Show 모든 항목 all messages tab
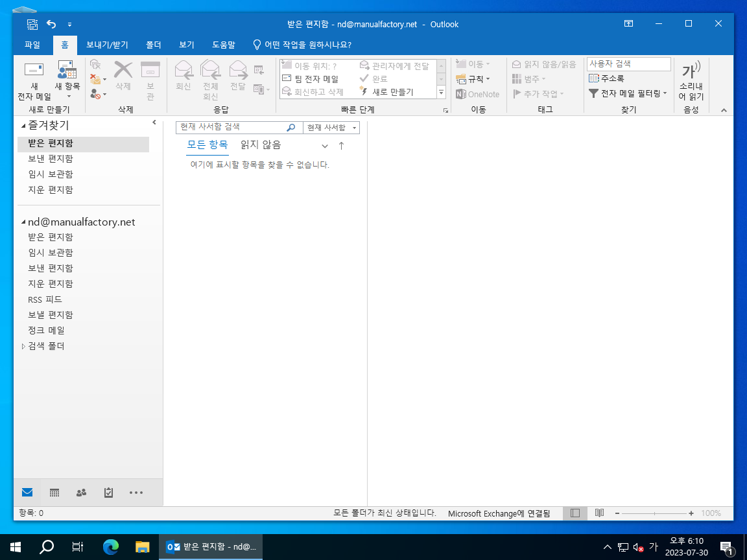The image size is (747, 560). click(x=207, y=145)
